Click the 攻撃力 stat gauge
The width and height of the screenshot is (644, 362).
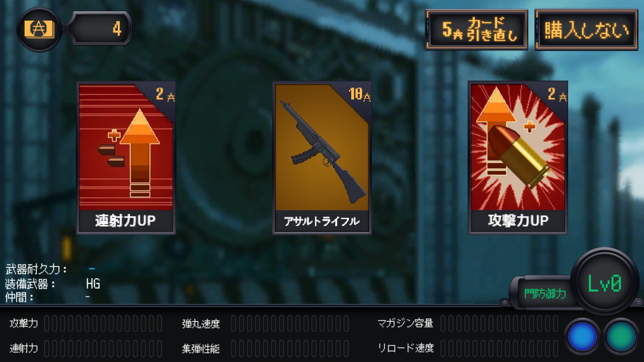[x=103, y=324]
